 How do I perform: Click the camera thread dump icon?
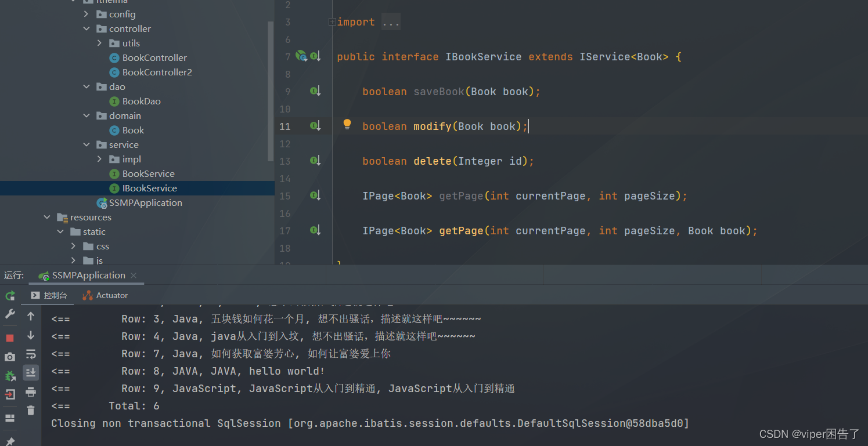10,357
